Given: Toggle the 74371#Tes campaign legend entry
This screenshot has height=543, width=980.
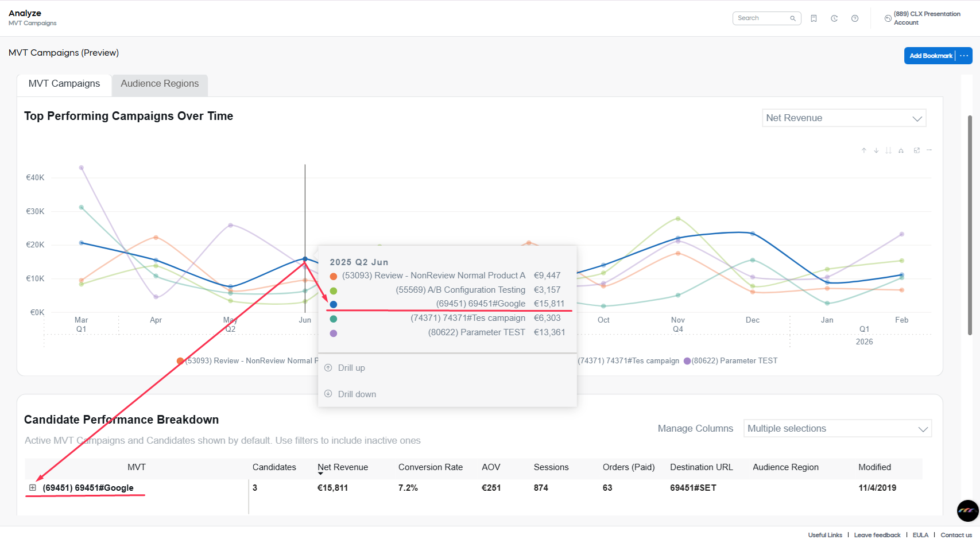Looking at the screenshot, I should point(628,361).
